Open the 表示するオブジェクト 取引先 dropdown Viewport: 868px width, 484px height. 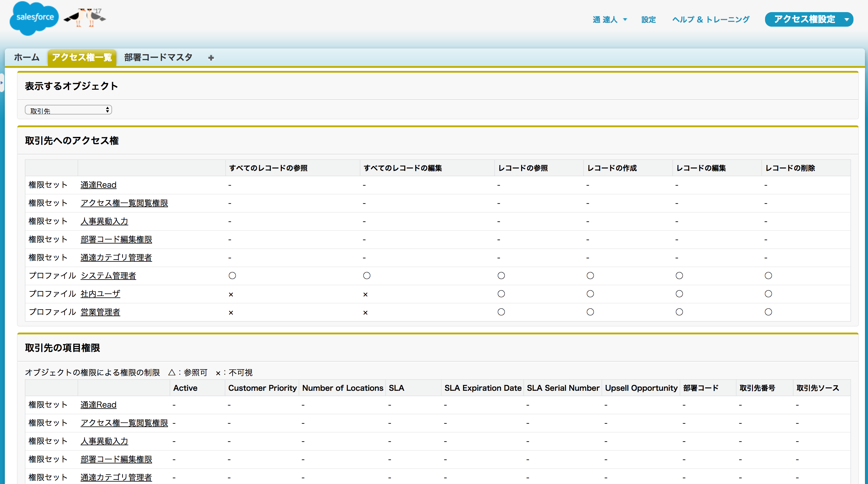(68, 110)
